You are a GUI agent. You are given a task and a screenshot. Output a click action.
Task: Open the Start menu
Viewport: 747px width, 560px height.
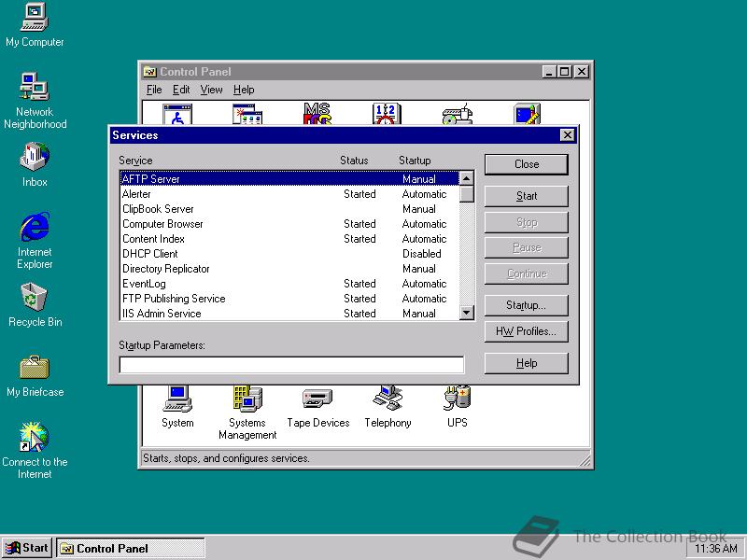27,548
